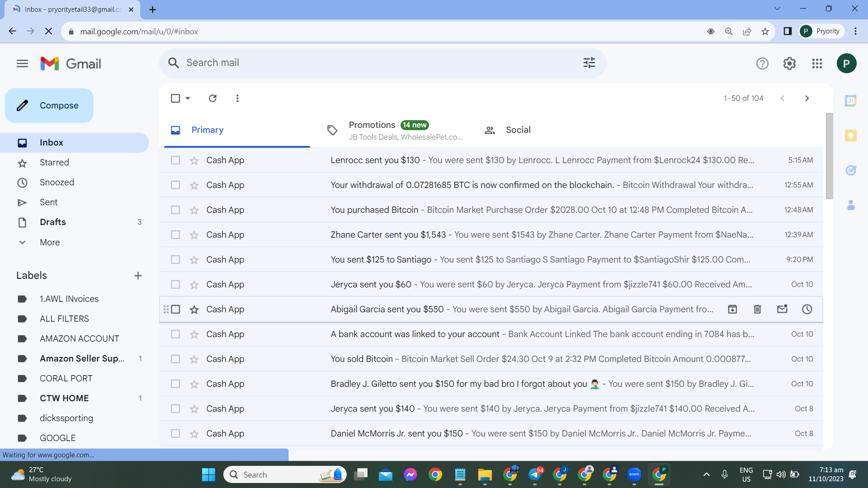
Task: Open the AMAZON ACCOUNT label
Action: tap(80, 339)
